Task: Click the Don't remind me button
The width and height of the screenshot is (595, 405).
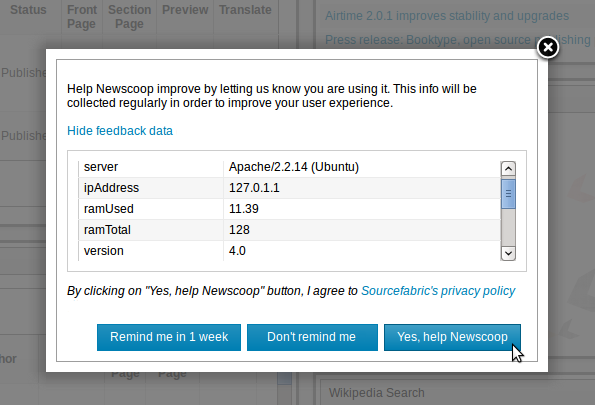Action: point(312,337)
